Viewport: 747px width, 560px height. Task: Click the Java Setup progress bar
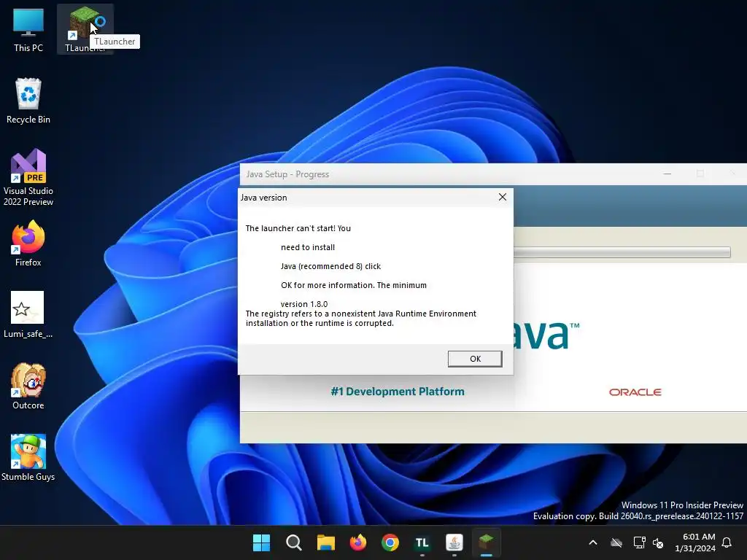(x=622, y=252)
